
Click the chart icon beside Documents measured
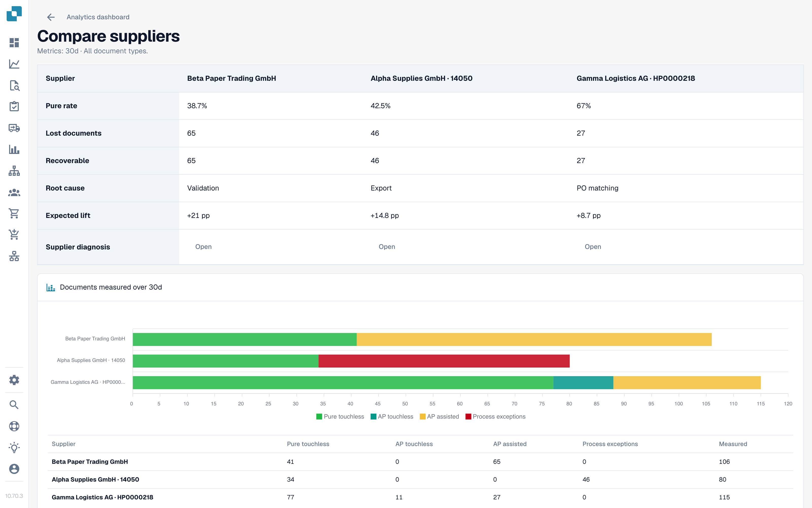(x=51, y=288)
